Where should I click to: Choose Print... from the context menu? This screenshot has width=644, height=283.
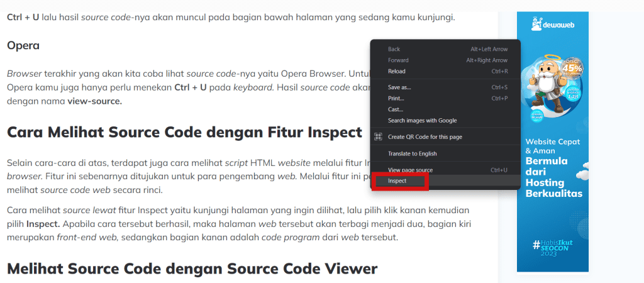click(x=396, y=98)
